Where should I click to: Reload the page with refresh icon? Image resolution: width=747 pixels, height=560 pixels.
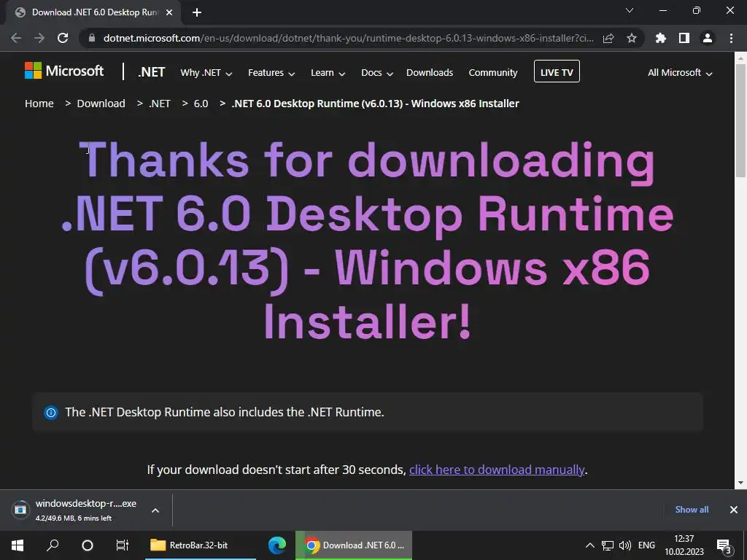pyautogui.click(x=63, y=38)
